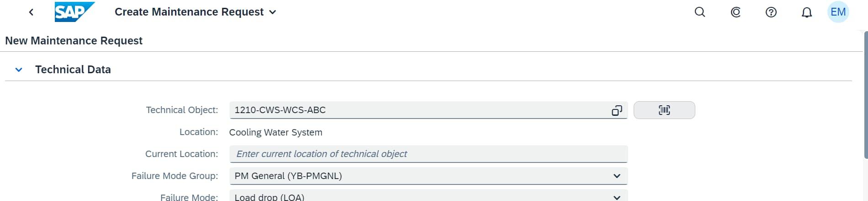
Task: Open value help for Technical Object
Action: [617, 110]
